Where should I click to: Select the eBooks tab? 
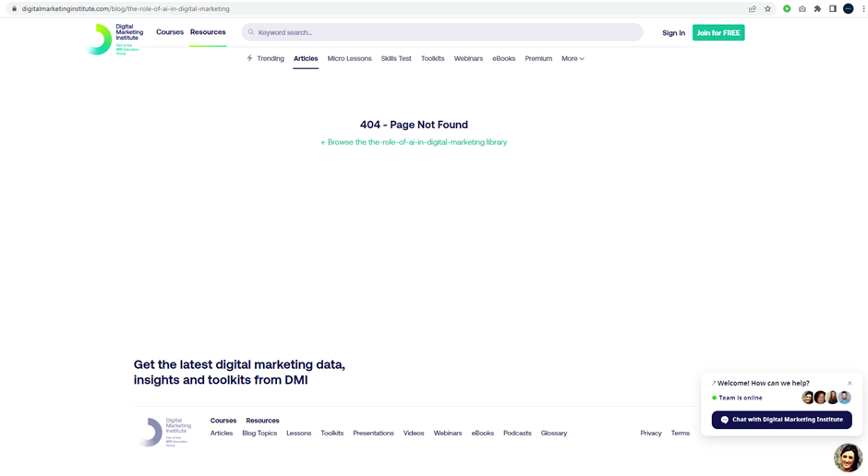click(x=504, y=59)
